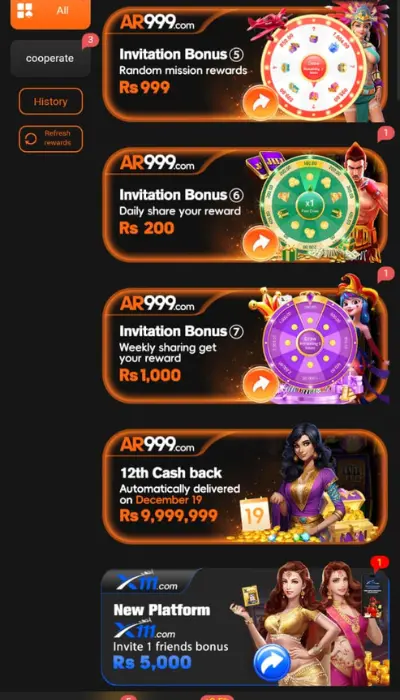Click the Refresh rewards button
This screenshot has height=700, width=400.
[51, 139]
